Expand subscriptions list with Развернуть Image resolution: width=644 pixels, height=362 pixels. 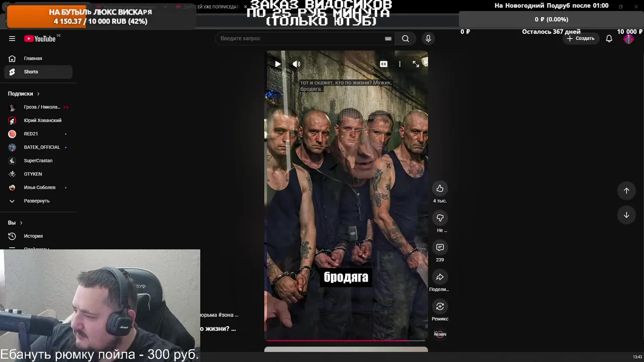tap(38, 201)
